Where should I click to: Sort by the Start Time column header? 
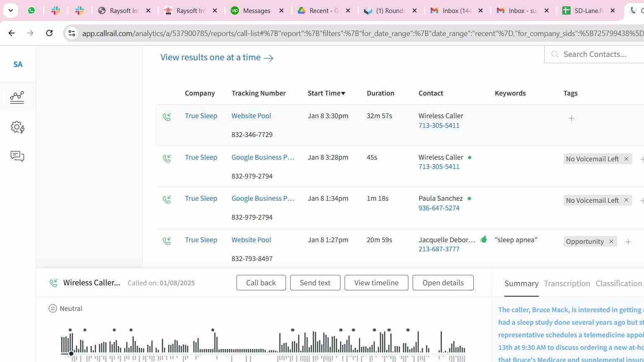click(x=326, y=93)
